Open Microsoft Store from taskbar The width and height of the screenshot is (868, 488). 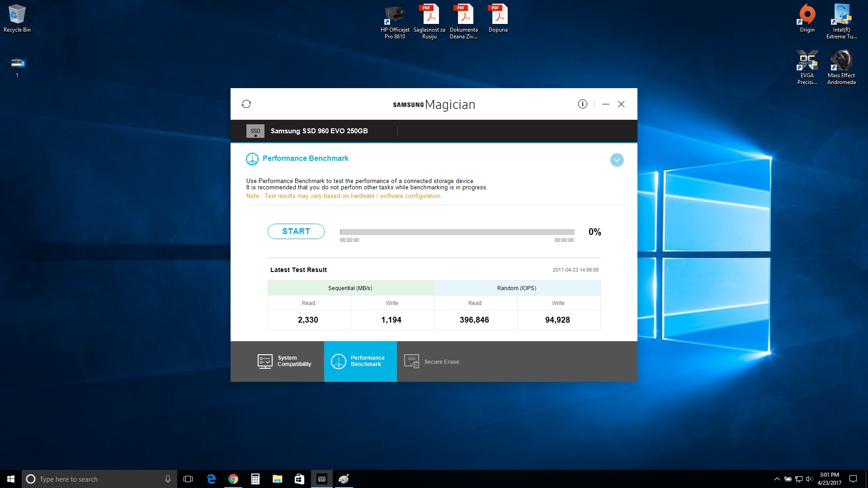click(299, 479)
